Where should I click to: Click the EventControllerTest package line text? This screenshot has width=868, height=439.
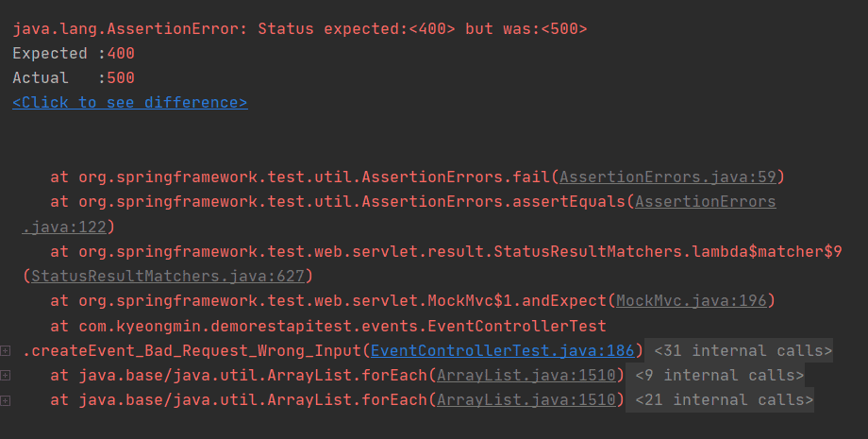point(328,326)
